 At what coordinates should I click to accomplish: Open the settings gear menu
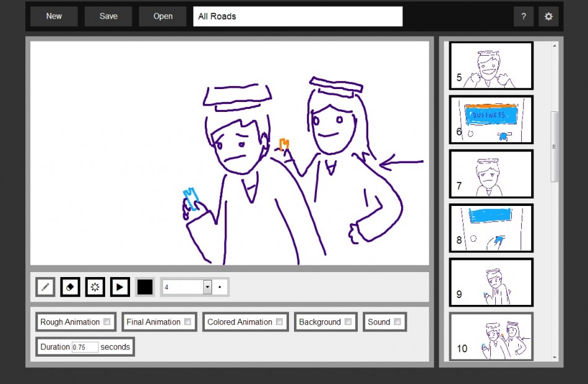click(548, 17)
